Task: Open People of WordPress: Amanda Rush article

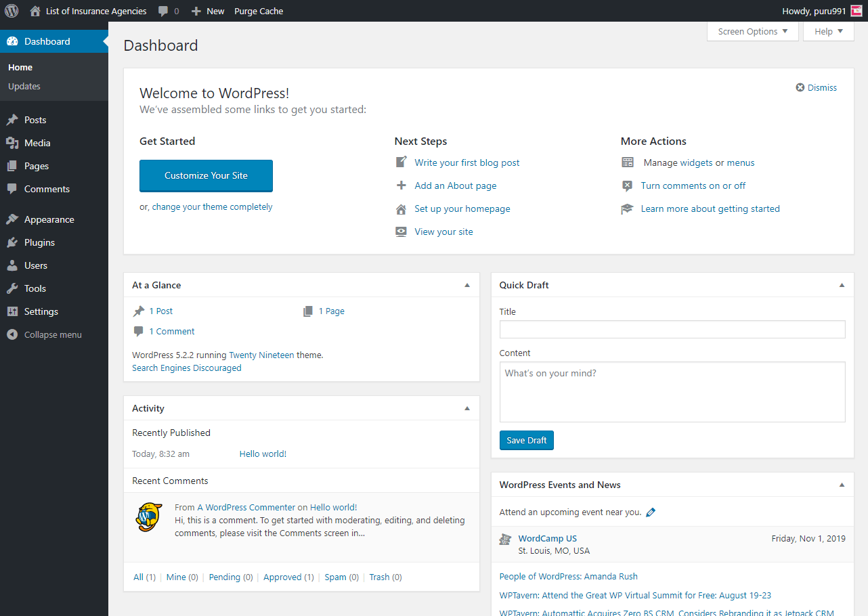Action: click(569, 577)
